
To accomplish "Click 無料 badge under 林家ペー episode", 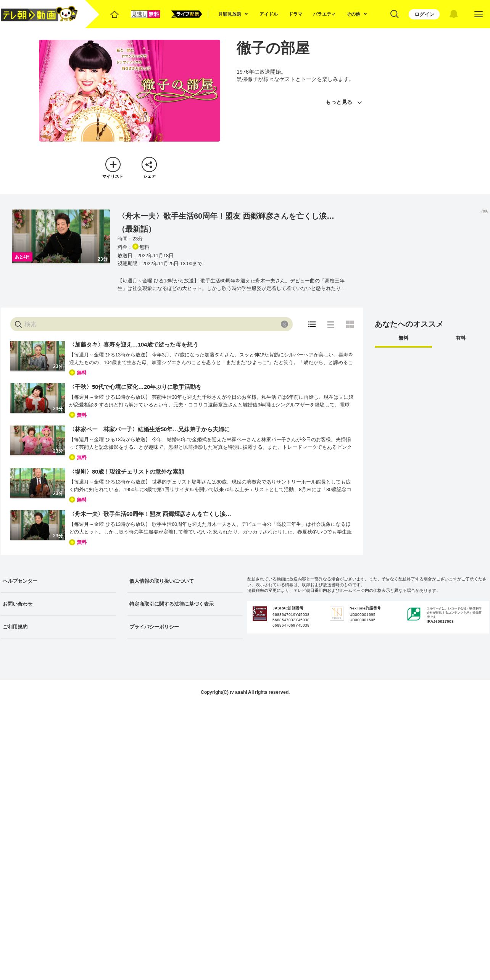I will pyautogui.click(x=78, y=458).
